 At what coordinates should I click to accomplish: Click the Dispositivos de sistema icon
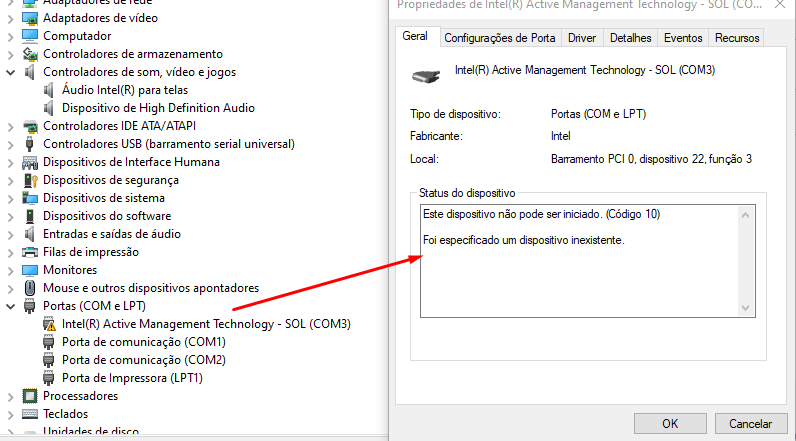tap(30, 198)
